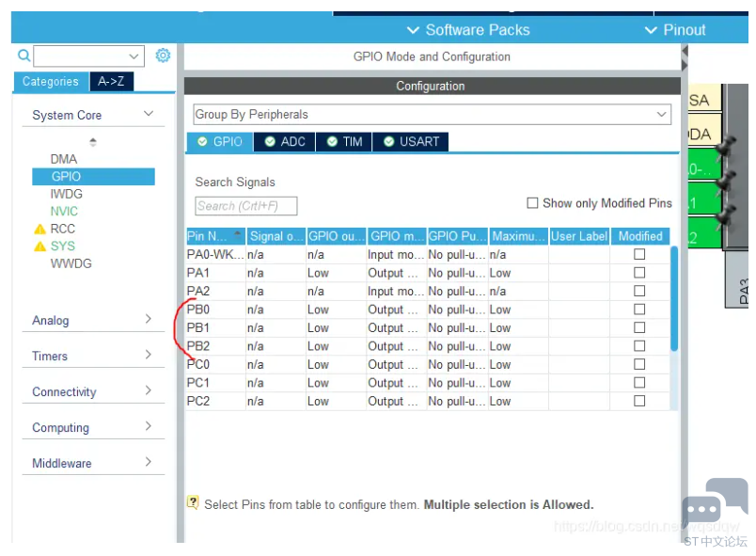Select the PA0-WK pin name cell
Viewport: 756px width, 556px height.
click(x=216, y=255)
